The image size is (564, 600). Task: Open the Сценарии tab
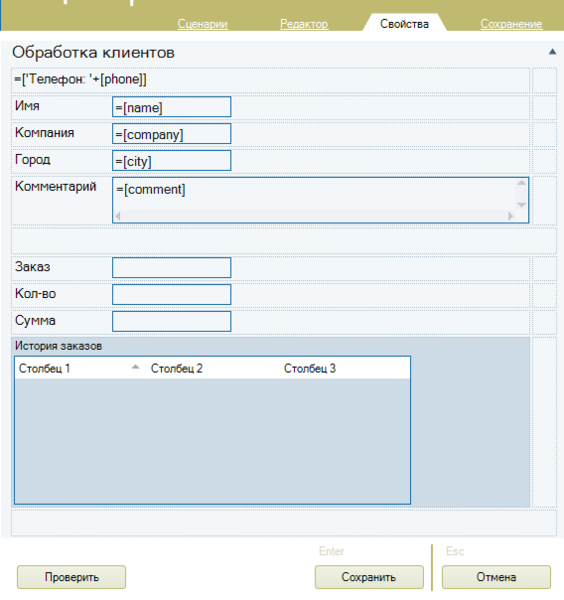tap(202, 24)
